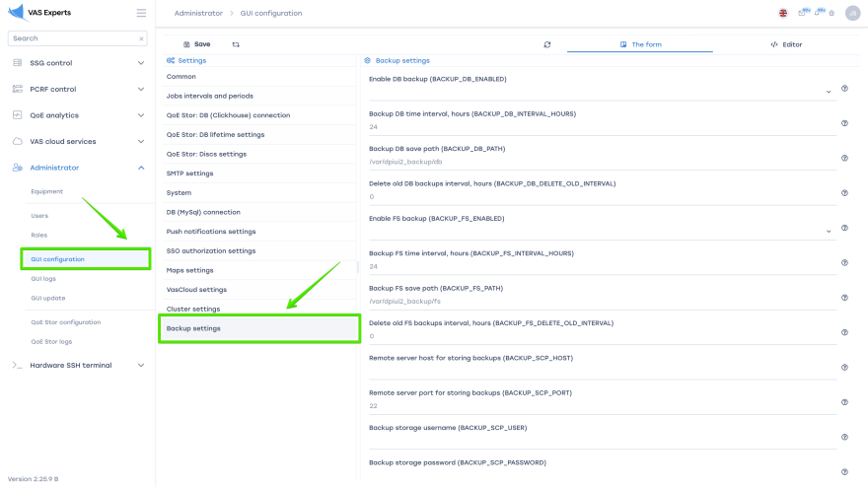Click the language flag icon
This screenshot has width=868, height=487.
(x=783, y=13)
